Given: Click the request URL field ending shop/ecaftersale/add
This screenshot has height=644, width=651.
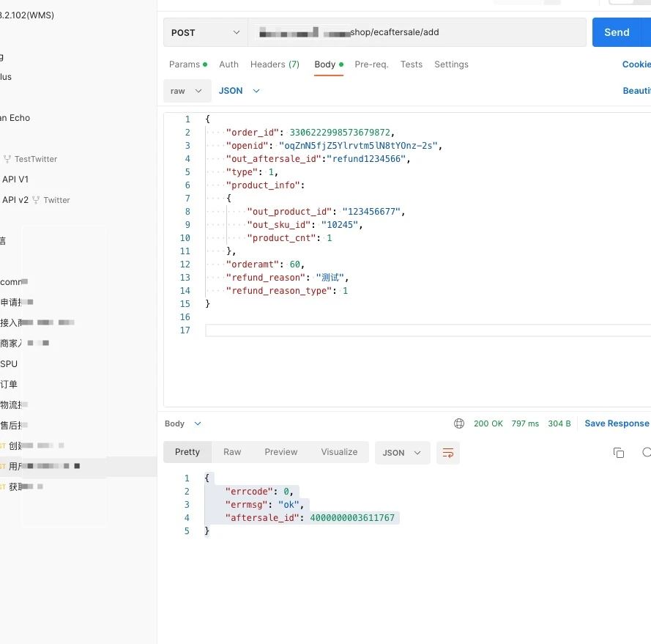Looking at the screenshot, I should [x=417, y=32].
